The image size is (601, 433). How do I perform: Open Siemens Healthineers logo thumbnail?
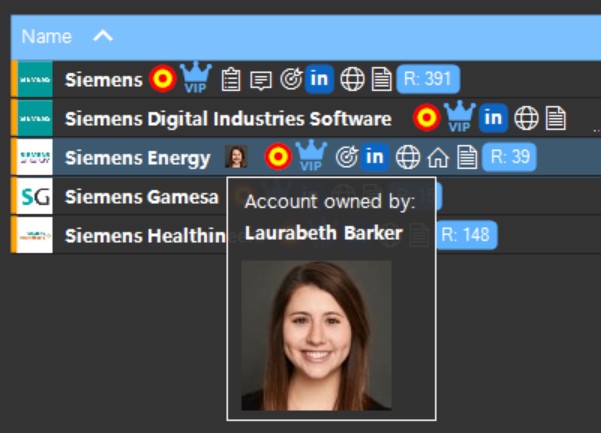click(x=35, y=235)
